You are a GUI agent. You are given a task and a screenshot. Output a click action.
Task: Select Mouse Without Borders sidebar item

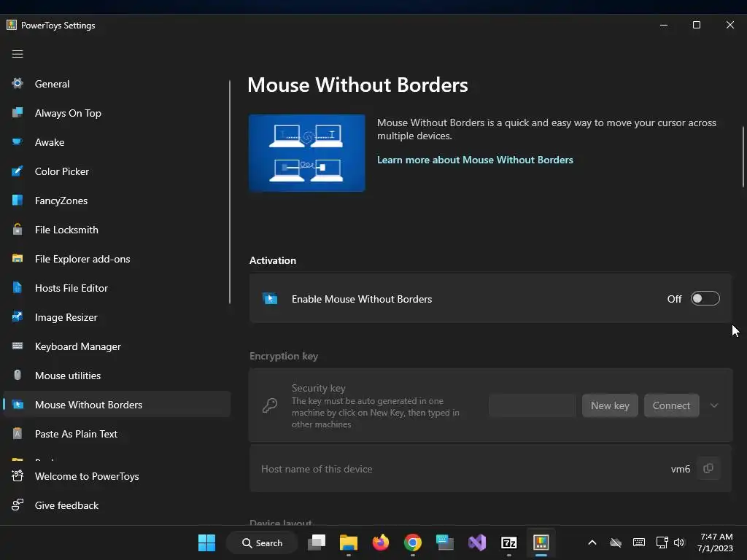(x=116, y=404)
